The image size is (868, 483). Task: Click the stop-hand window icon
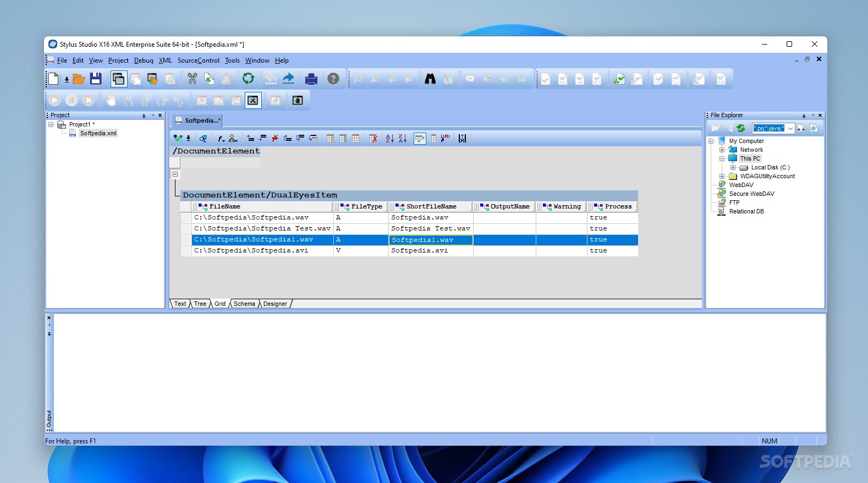coord(298,100)
